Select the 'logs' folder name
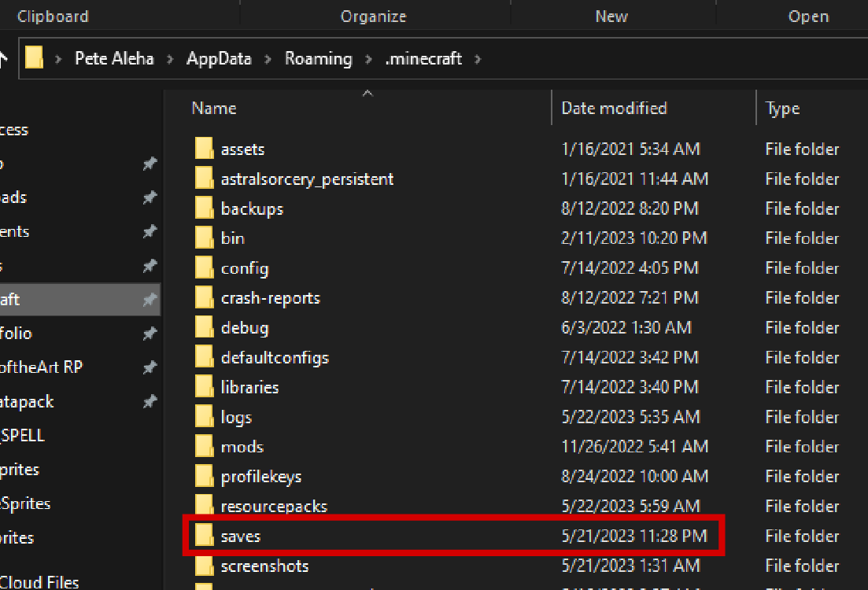Viewport: 868px width, 590px height. click(x=236, y=418)
